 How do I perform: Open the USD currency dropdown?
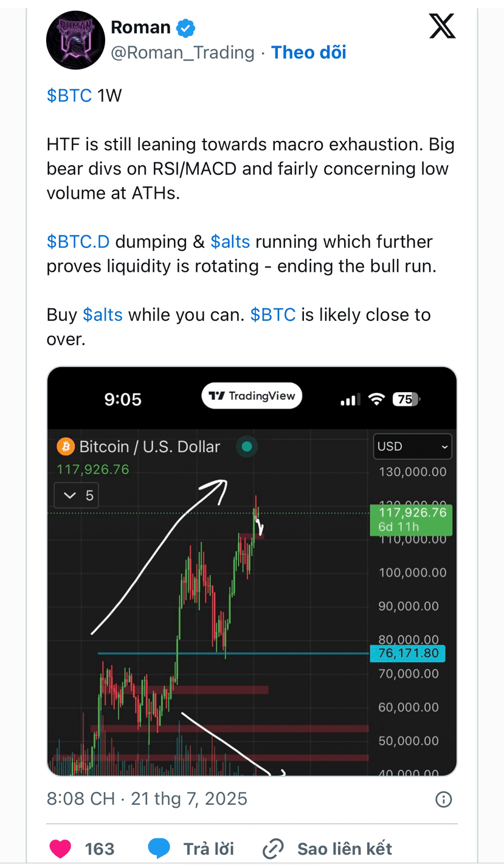coord(412,446)
